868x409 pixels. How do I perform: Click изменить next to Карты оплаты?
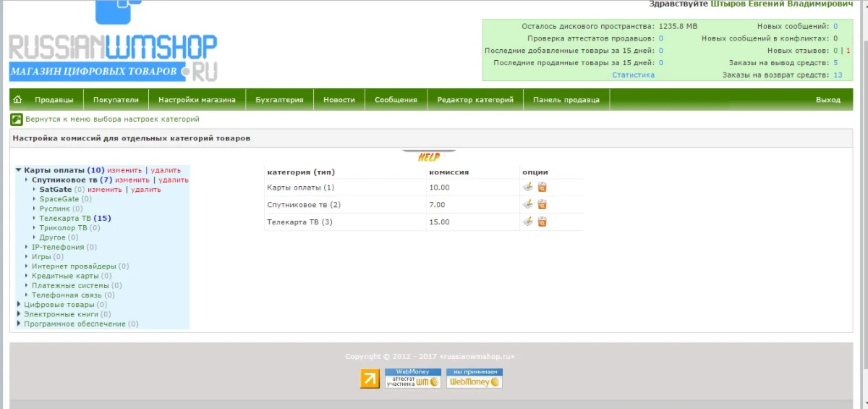click(124, 170)
